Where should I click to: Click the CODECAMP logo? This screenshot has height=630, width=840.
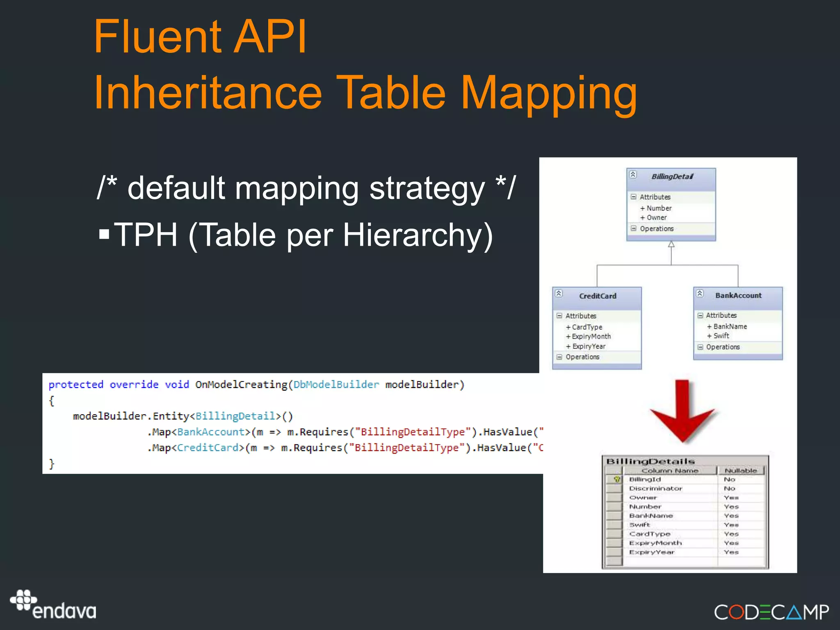click(x=772, y=612)
